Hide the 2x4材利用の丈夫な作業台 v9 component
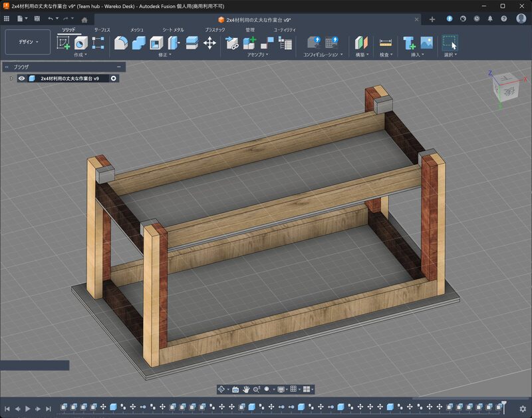 pyautogui.click(x=22, y=79)
